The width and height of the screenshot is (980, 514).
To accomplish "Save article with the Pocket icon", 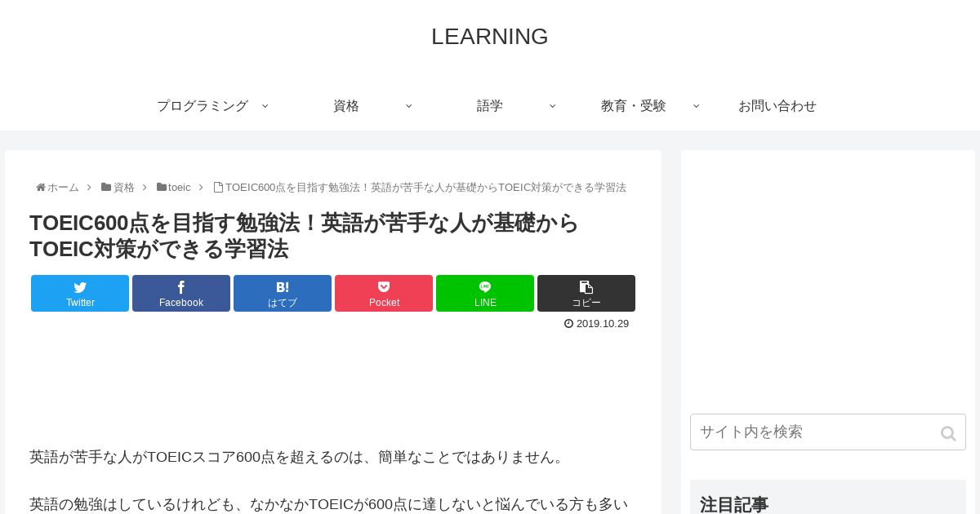I will point(384,287).
